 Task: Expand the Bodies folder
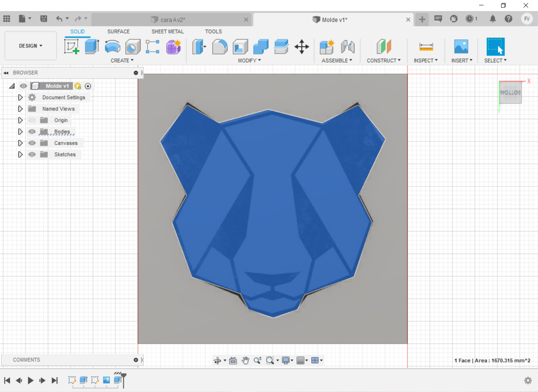coord(20,132)
